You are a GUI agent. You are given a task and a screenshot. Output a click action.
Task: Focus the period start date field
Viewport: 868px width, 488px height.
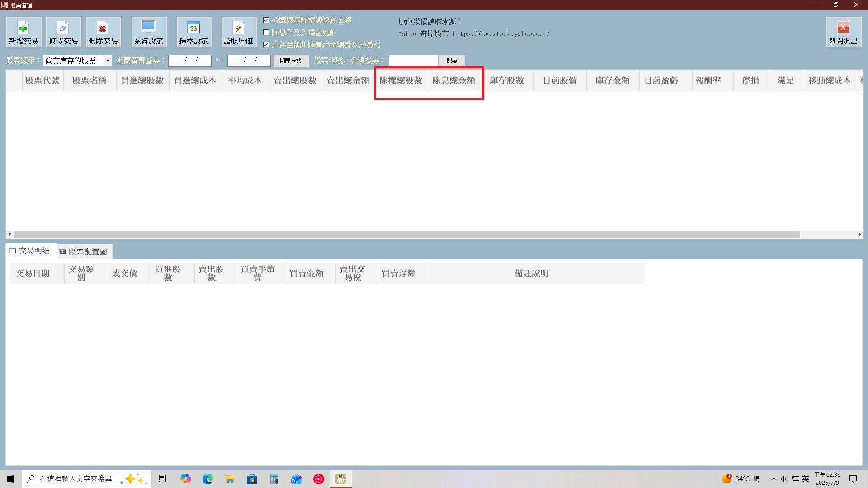click(190, 61)
